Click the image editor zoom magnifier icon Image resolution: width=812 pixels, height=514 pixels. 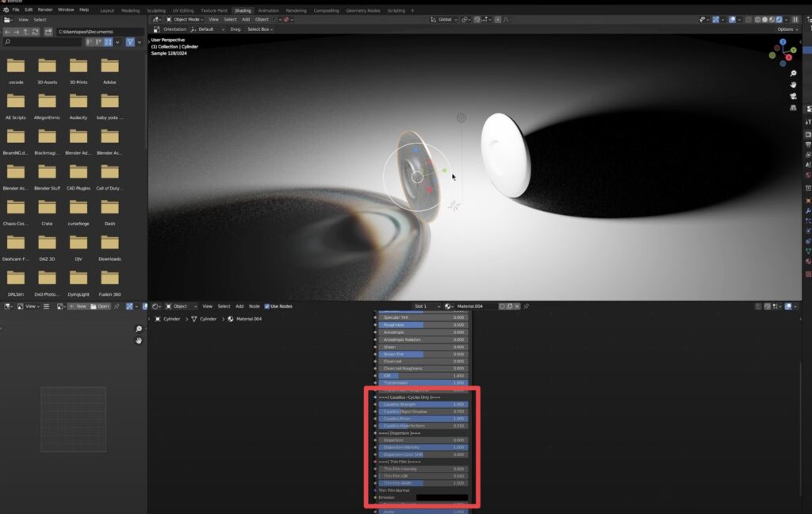click(x=138, y=329)
